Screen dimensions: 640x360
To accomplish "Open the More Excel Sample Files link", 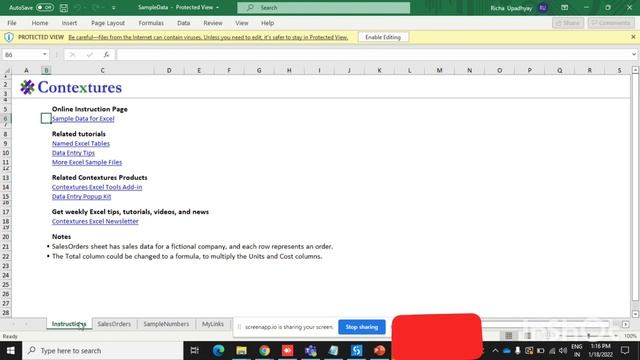I will pos(87,162).
